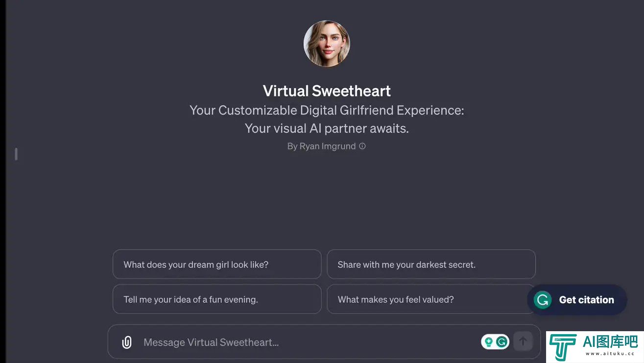Attach a file using the paperclip icon
The height and width of the screenshot is (363, 644).
(127, 342)
